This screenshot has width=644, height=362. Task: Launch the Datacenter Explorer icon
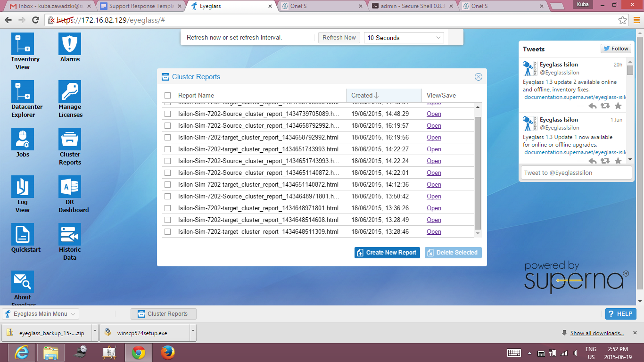click(23, 91)
